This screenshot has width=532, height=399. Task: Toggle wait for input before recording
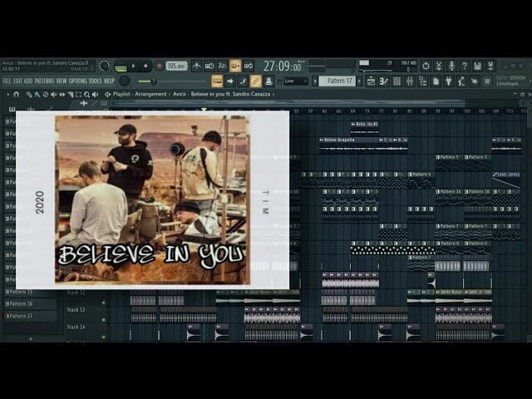pyautogui.click(x=209, y=66)
